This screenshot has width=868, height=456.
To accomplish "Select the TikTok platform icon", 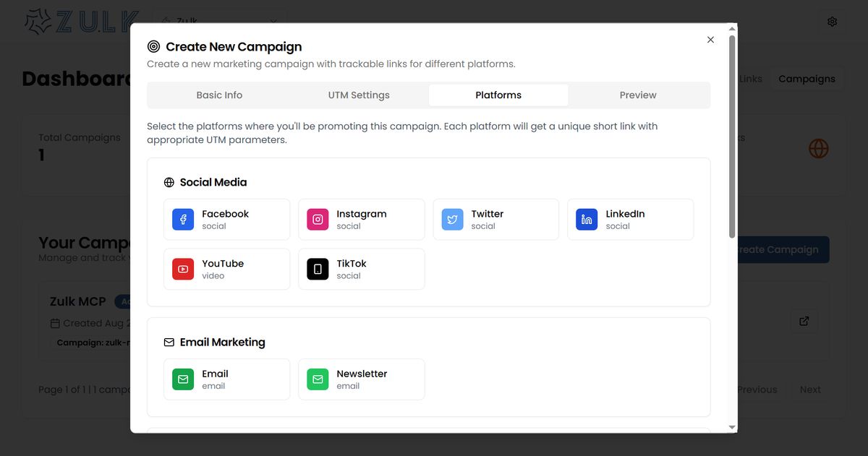I will (x=318, y=270).
